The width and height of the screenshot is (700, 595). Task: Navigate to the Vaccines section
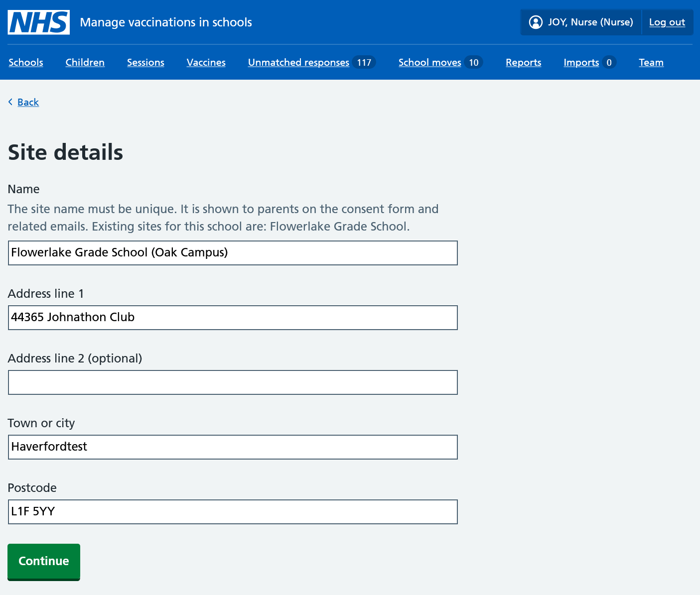coord(206,62)
